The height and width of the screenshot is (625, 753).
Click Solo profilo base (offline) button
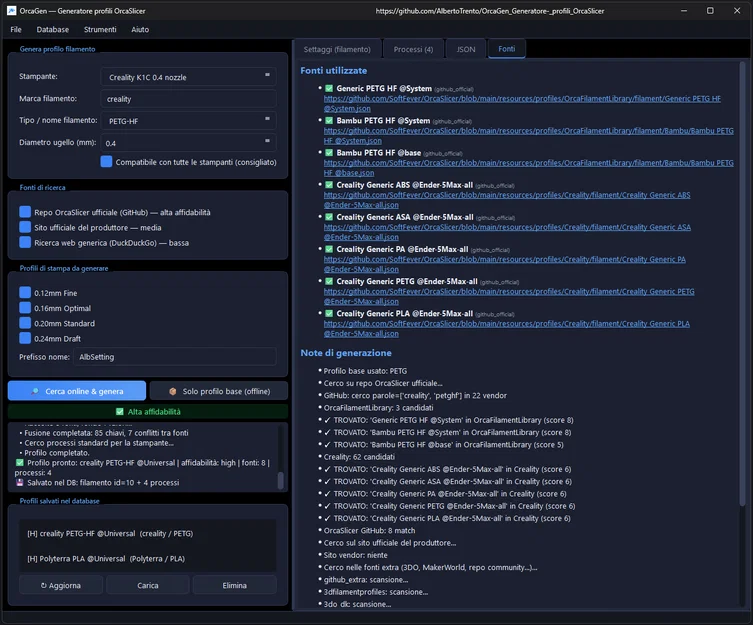(x=219, y=391)
